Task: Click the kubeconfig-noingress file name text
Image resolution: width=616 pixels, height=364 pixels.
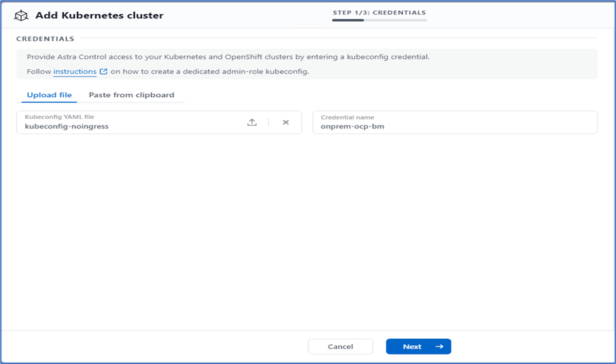Action: pos(67,126)
